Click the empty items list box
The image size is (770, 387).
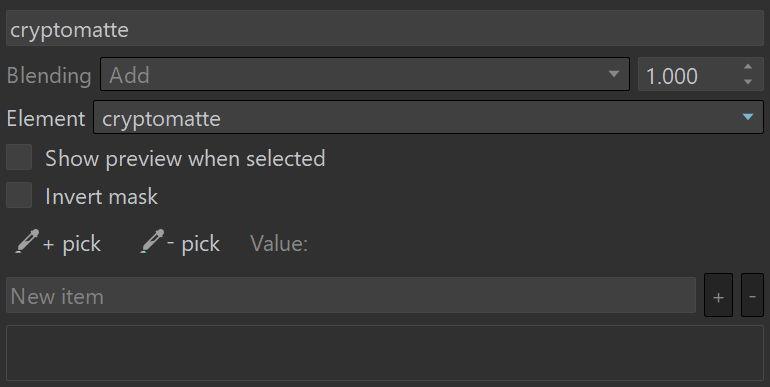[x=385, y=353]
